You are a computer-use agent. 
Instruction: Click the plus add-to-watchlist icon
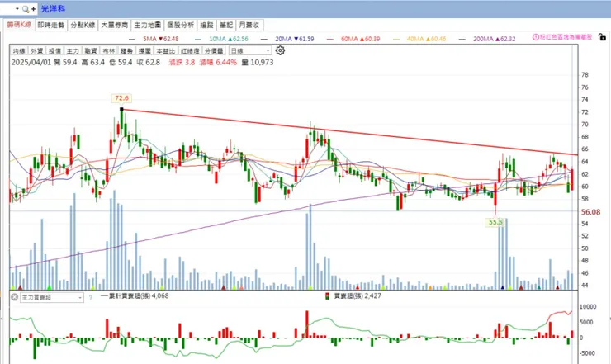[x=34, y=8]
